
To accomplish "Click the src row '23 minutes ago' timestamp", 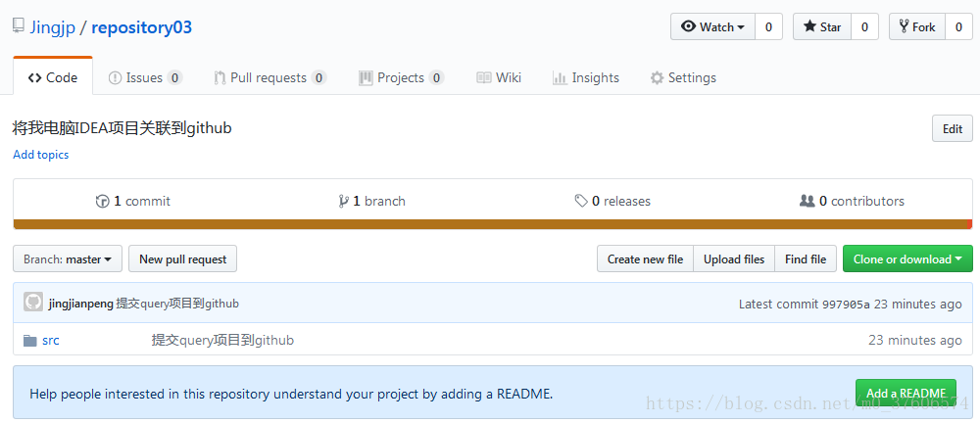I will [915, 341].
